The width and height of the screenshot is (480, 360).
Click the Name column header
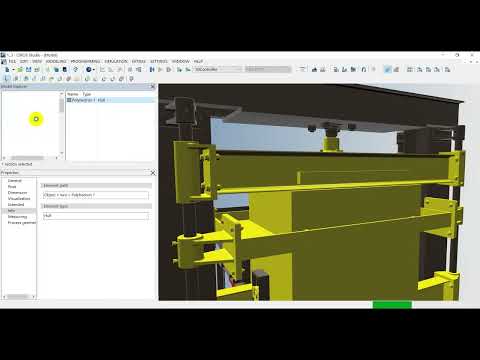[73, 94]
